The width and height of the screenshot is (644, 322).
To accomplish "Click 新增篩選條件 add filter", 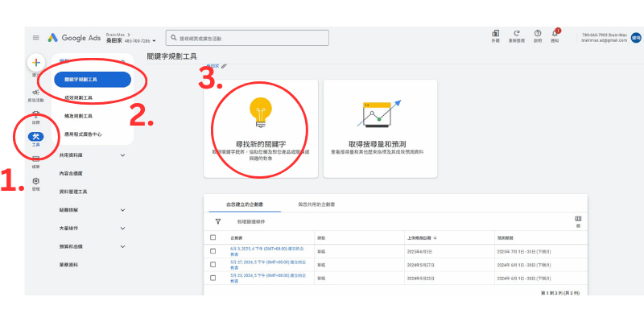I will click(x=251, y=222).
